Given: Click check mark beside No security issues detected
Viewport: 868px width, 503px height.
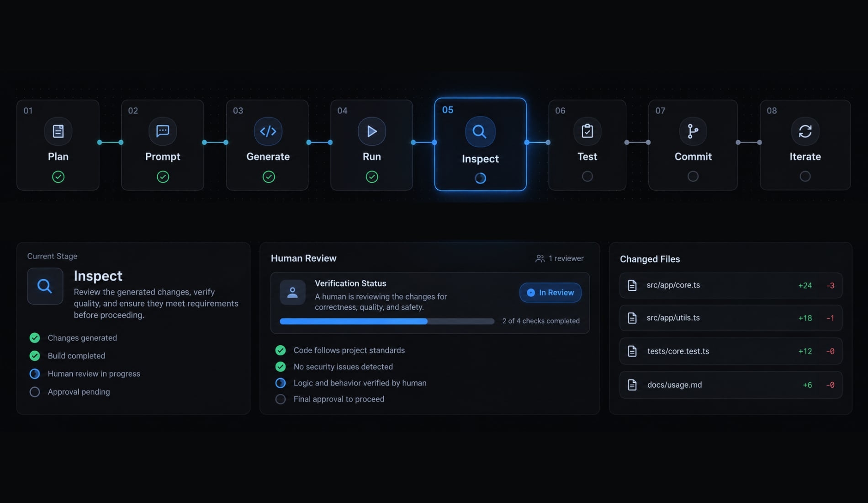Looking at the screenshot, I should click(x=281, y=367).
